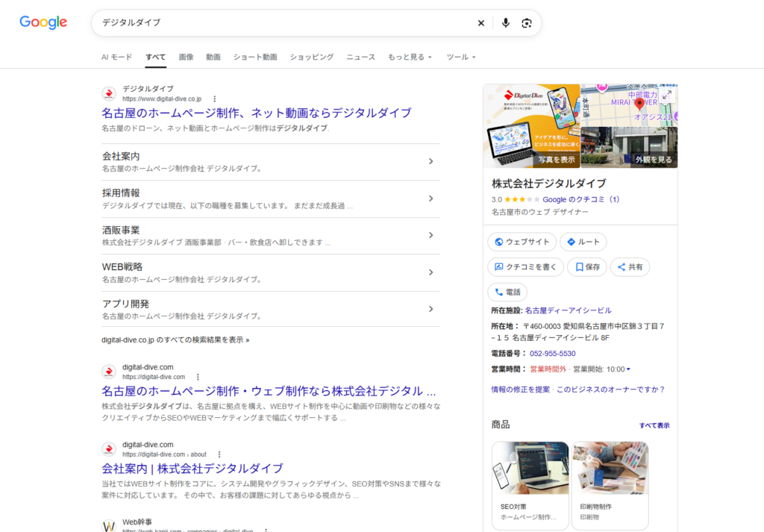
Task: Click このビジネスのオーナーですか？ link
Action: click(611, 389)
